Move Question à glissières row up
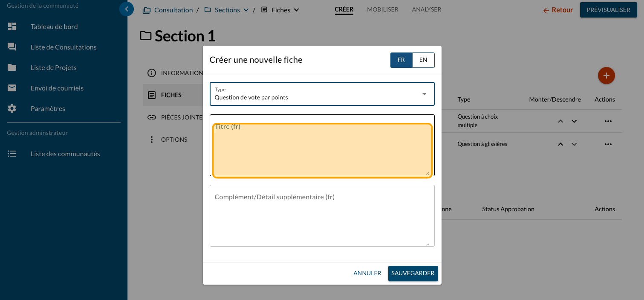 pyautogui.click(x=560, y=144)
